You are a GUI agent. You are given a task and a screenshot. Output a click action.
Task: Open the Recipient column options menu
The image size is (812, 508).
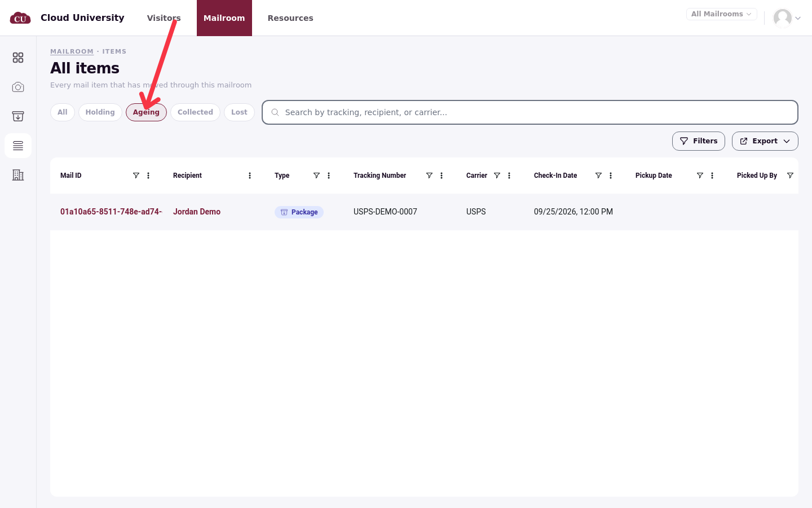[x=250, y=176]
